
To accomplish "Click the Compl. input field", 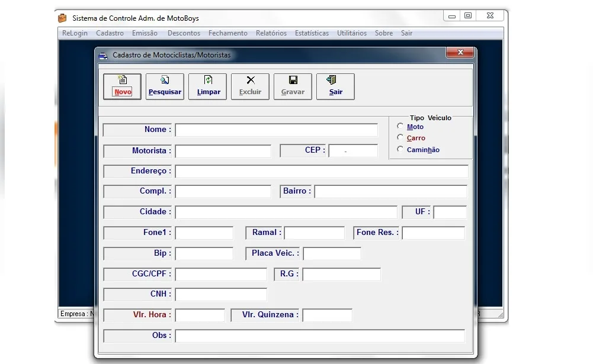I will 223,191.
